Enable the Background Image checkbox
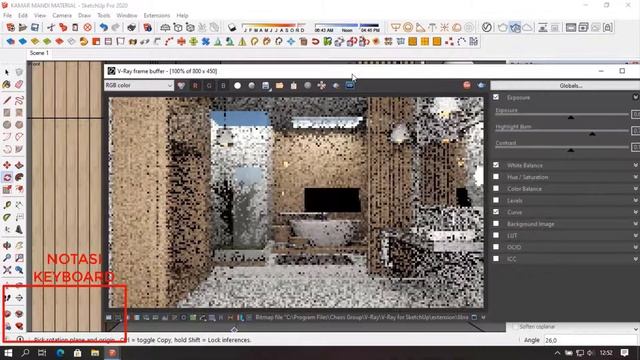 pyautogui.click(x=496, y=224)
